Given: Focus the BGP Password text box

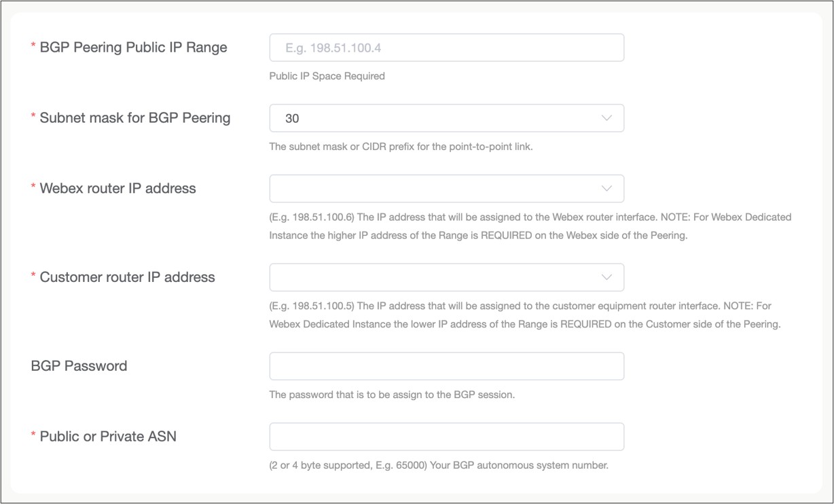Looking at the screenshot, I should [x=446, y=366].
